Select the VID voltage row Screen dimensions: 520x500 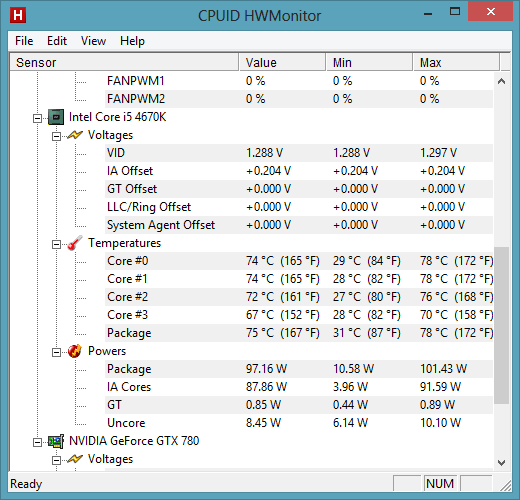point(299,153)
